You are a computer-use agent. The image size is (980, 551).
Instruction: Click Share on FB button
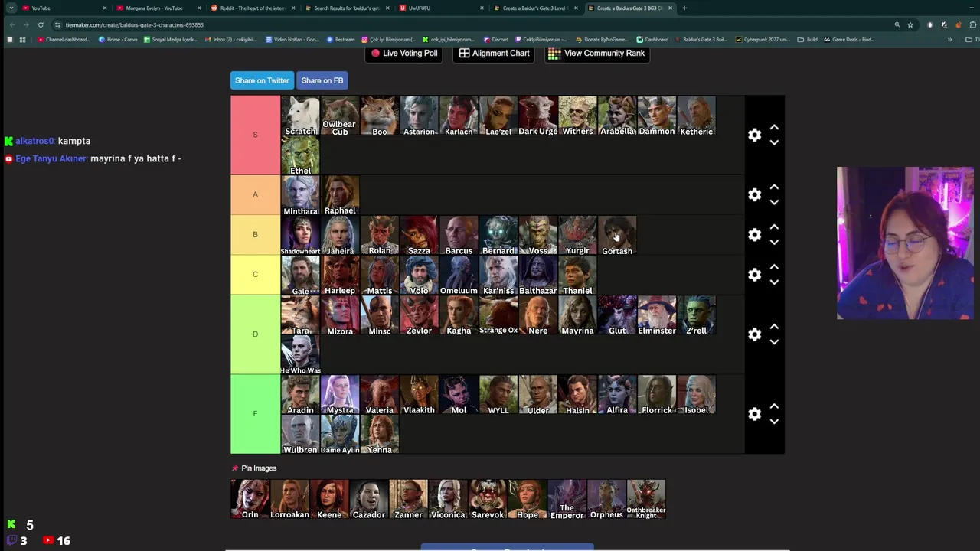tap(322, 80)
